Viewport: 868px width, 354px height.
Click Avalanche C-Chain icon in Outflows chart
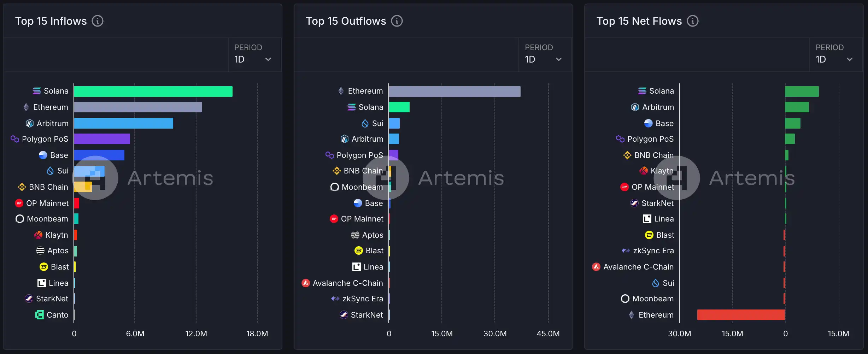306,283
